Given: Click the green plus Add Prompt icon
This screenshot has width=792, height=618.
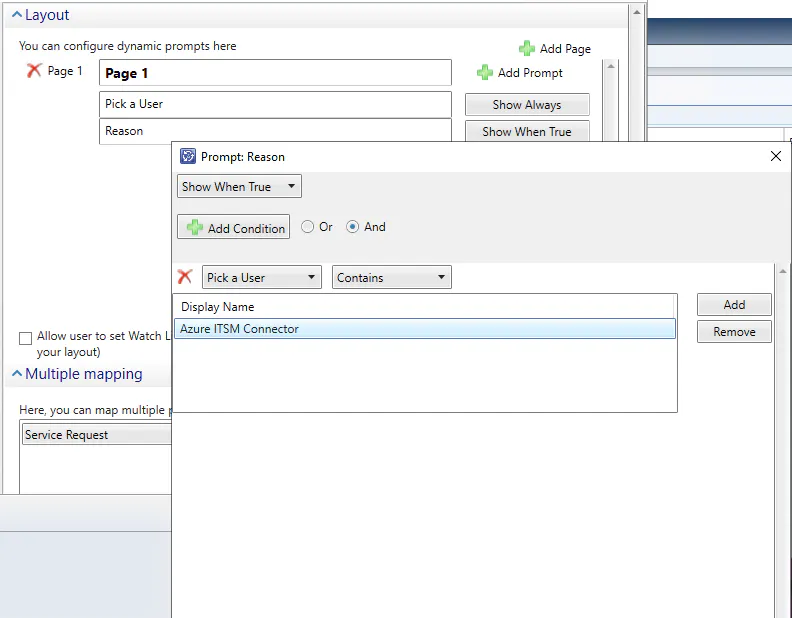Looking at the screenshot, I should click(x=485, y=73).
